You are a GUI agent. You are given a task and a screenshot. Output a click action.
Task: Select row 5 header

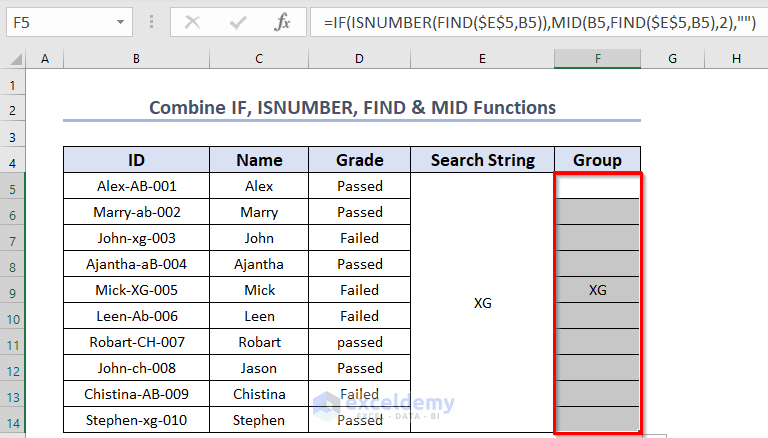click(13, 186)
